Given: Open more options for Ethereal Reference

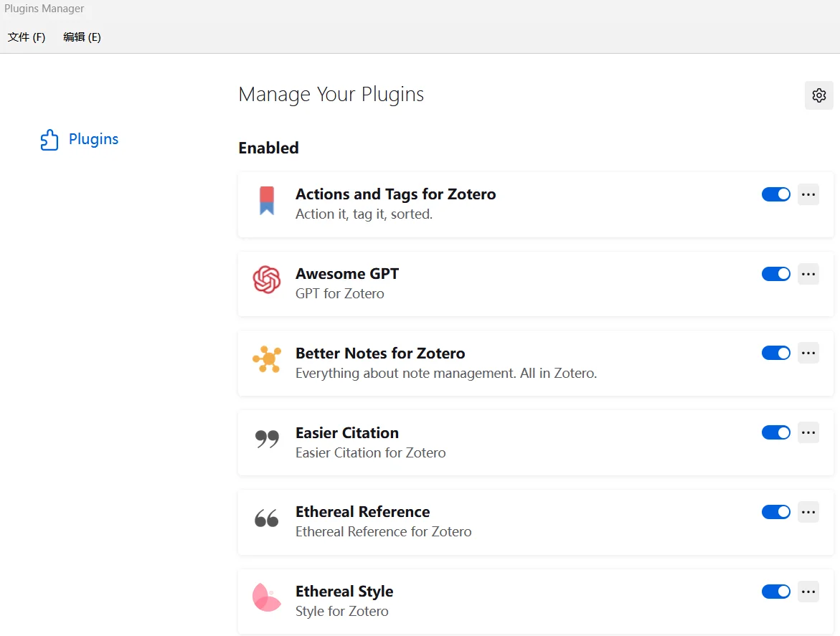Looking at the screenshot, I should (x=808, y=512).
